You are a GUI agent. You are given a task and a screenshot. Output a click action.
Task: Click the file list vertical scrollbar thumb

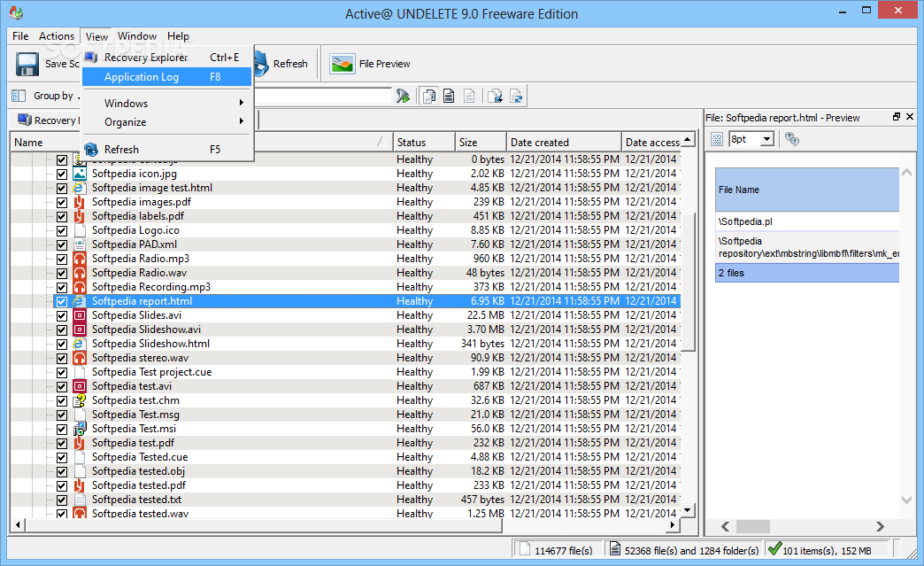coord(688,282)
